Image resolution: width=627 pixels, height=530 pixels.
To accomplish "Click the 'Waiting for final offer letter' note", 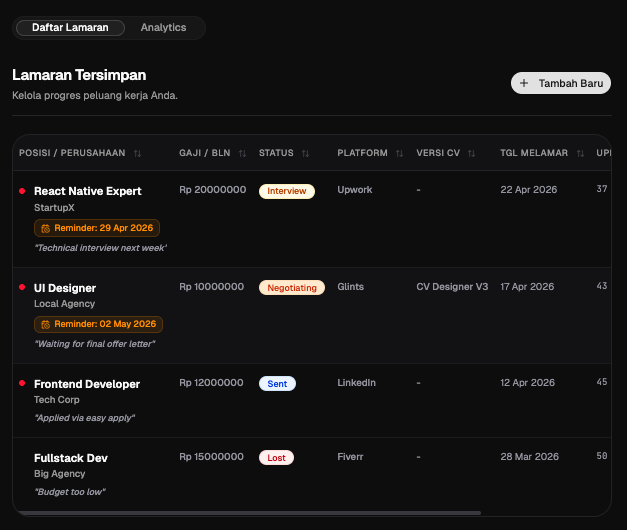I will [x=95, y=344].
